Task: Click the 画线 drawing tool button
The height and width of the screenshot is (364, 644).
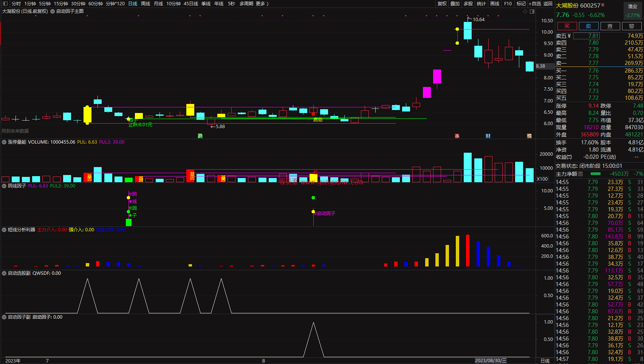Action: click(495, 3)
